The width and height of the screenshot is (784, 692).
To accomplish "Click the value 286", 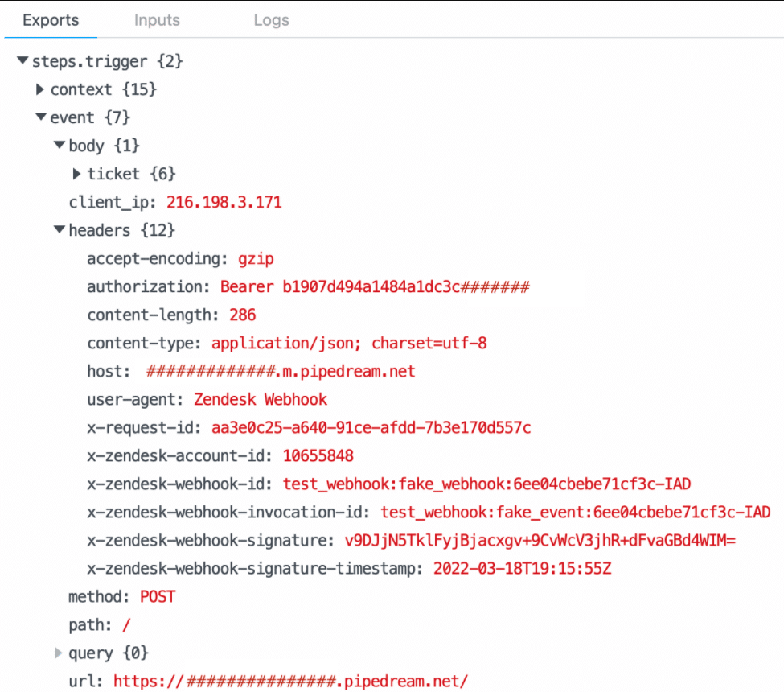I will pos(243,315).
